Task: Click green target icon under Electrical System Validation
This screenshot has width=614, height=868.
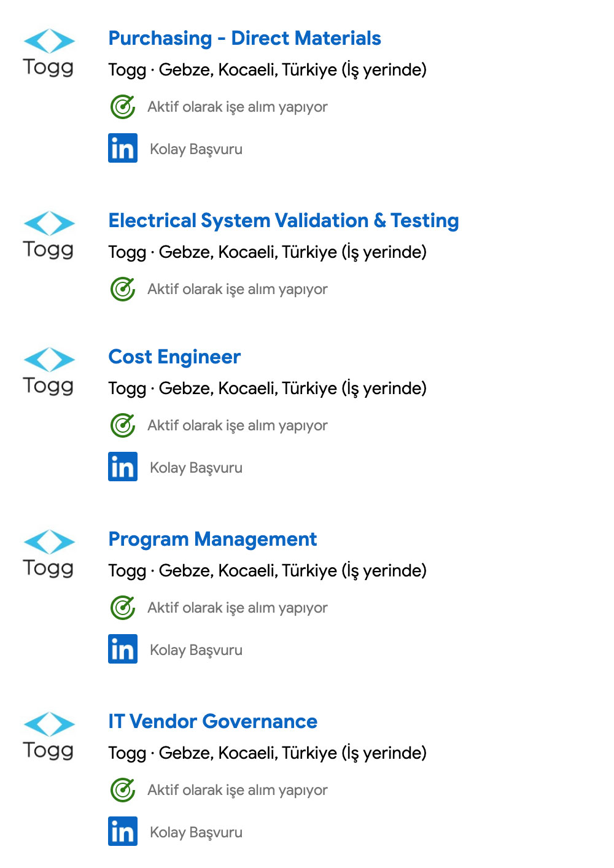Action: pyautogui.click(x=123, y=289)
